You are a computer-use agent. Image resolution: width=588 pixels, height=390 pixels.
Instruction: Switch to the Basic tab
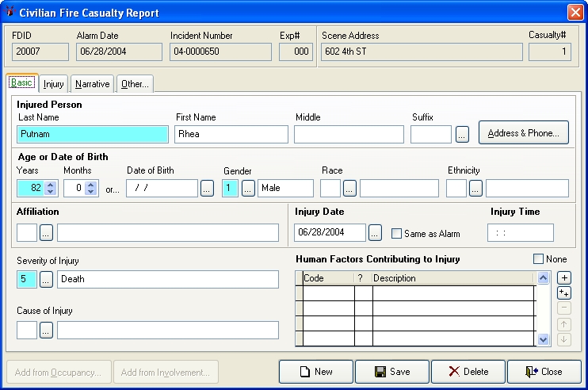[21, 82]
